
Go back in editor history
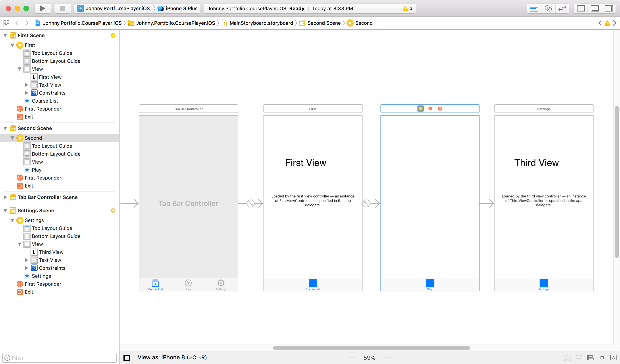[x=17, y=23]
